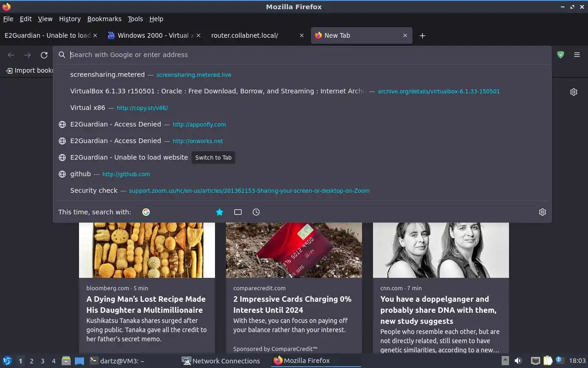
Task: Open the Edit menu
Action: pos(26,19)
